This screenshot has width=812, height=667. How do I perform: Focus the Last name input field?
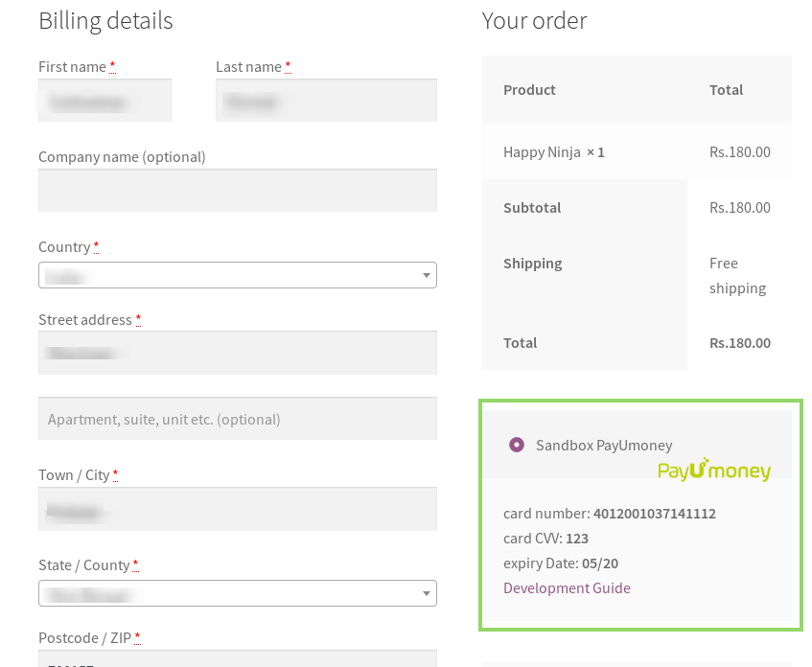click(326, 100)
